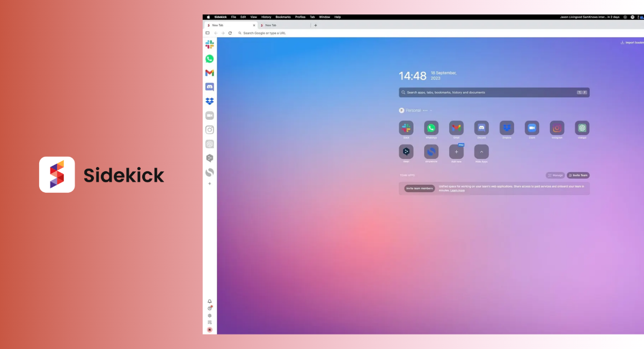The image size is (644, 349).
Task: Launch Gmail from the sidebar
Action: point(209,73)
